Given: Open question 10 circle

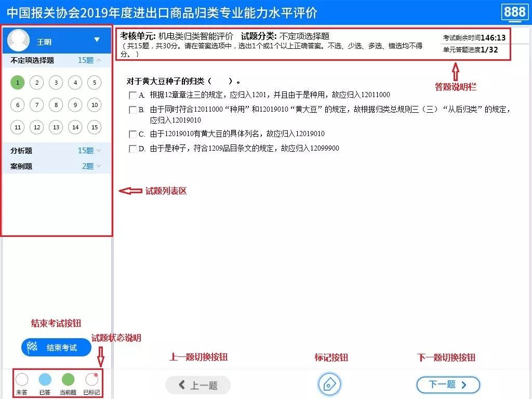Looking at the screenshot, I should pyautogui.click(x=95, y=105).
